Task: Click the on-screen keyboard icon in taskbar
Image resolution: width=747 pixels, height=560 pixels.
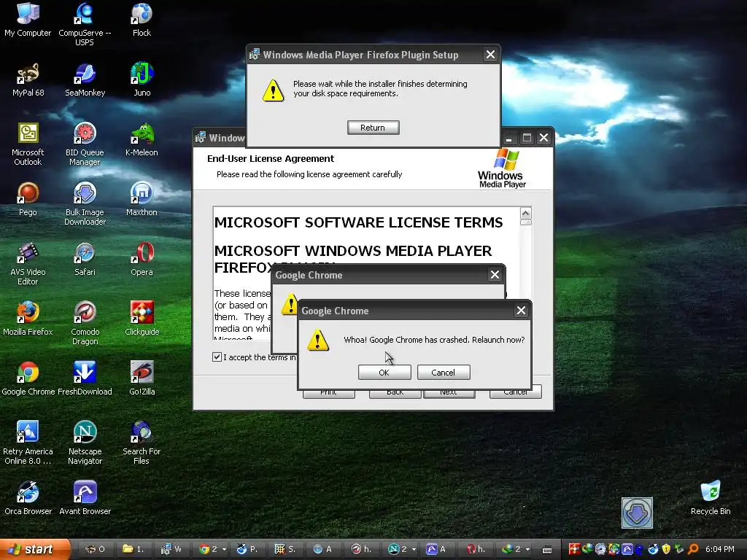Action: 547,550
